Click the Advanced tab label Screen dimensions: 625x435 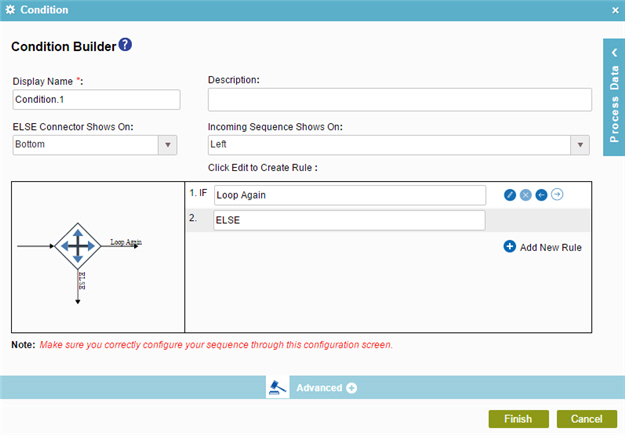coord(319,388)
